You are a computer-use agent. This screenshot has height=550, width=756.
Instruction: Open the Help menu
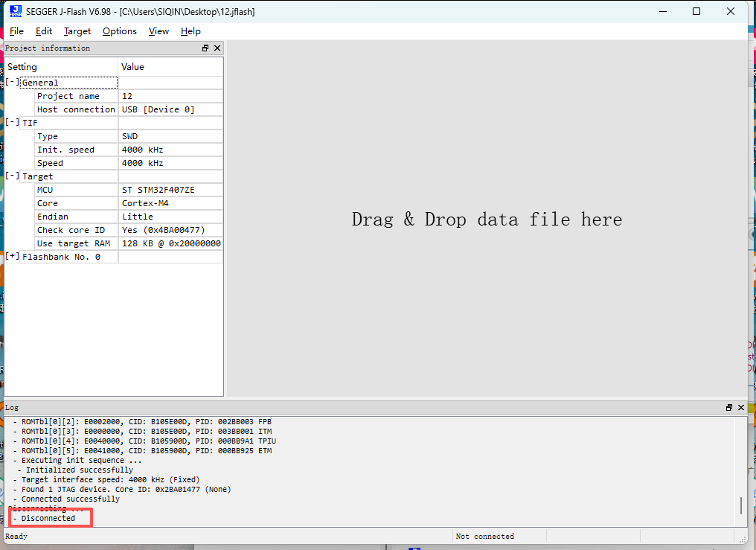click(190, 31)
